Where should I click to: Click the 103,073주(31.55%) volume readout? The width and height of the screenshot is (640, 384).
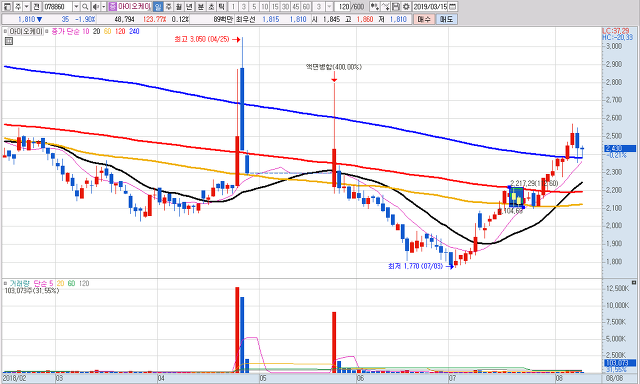coord(31,291)
